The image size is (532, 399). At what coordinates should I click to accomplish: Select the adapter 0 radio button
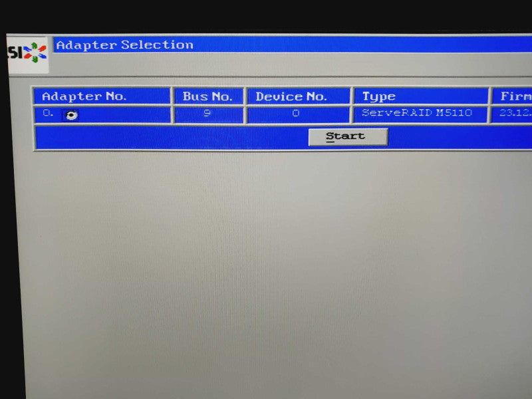point(71,115)
